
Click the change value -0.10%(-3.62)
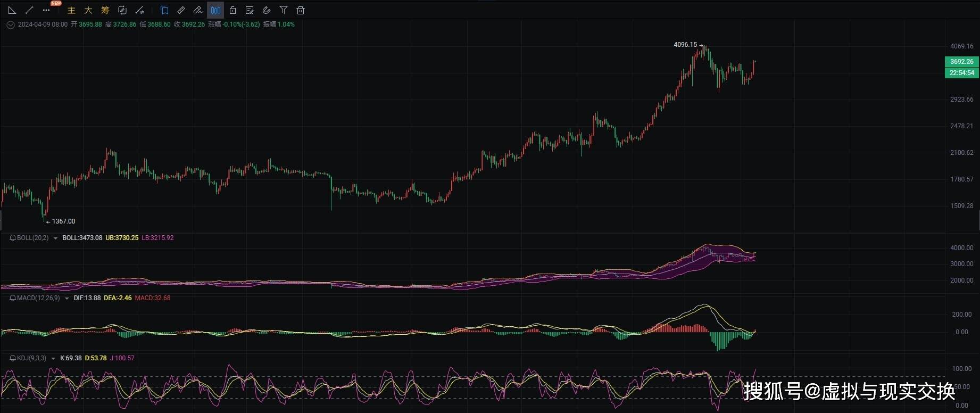(x=241, y=24)
